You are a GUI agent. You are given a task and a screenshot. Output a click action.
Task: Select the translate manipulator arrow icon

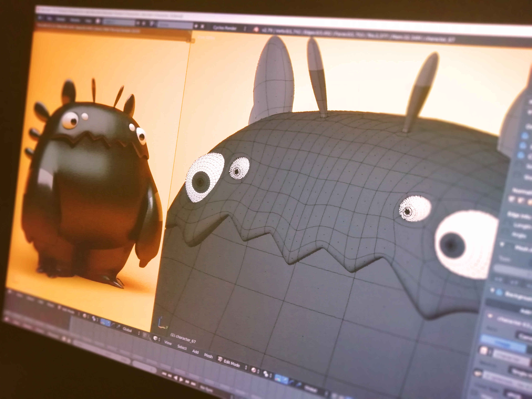pyautogui.click(x=285, y=380)
